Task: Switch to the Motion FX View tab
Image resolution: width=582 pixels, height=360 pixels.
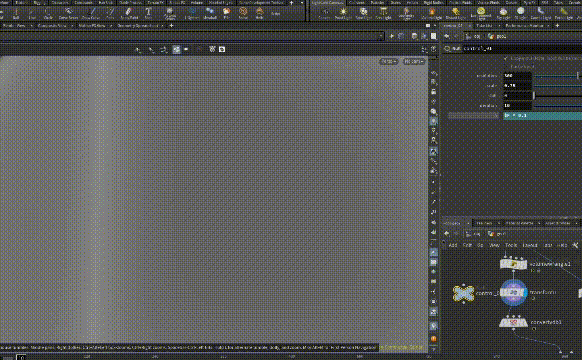Action: (92, 26)
